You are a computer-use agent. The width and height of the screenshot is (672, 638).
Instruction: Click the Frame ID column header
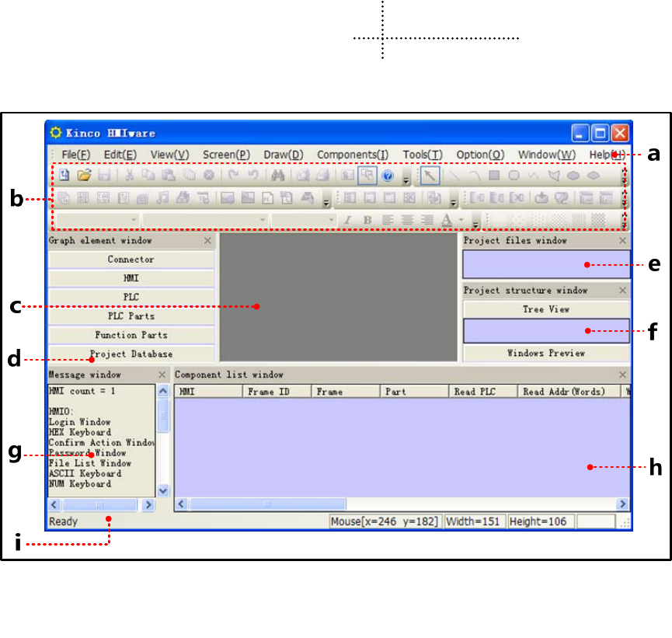(277, 392)
